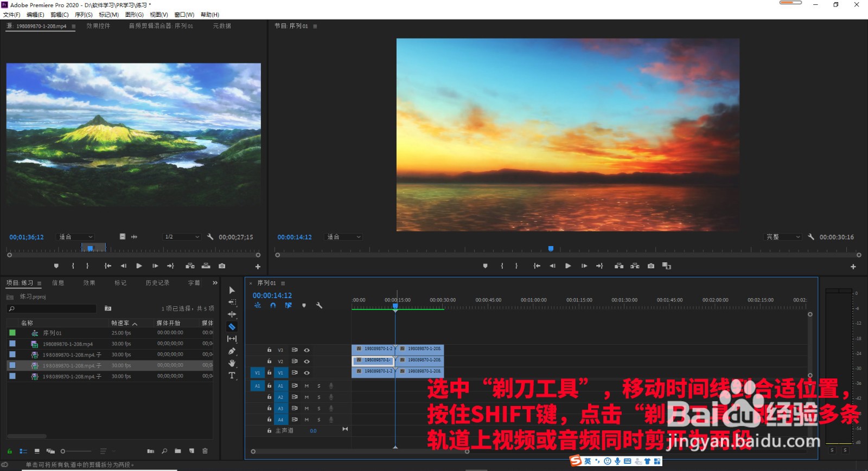Screen dimensions: 868x471
Task: Enable voice-over record on A1
Action: click(x=331, y=386)
